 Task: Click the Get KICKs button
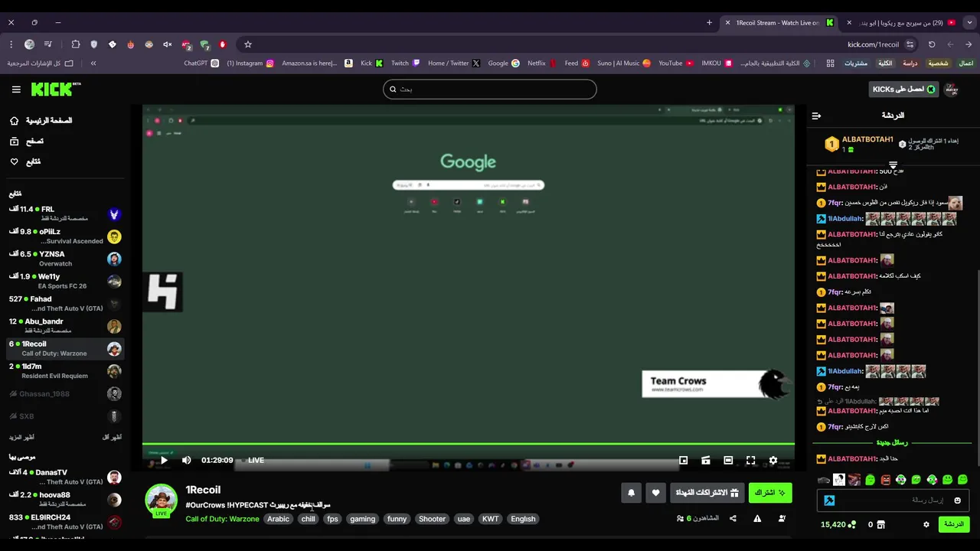[x=903, y=90]
